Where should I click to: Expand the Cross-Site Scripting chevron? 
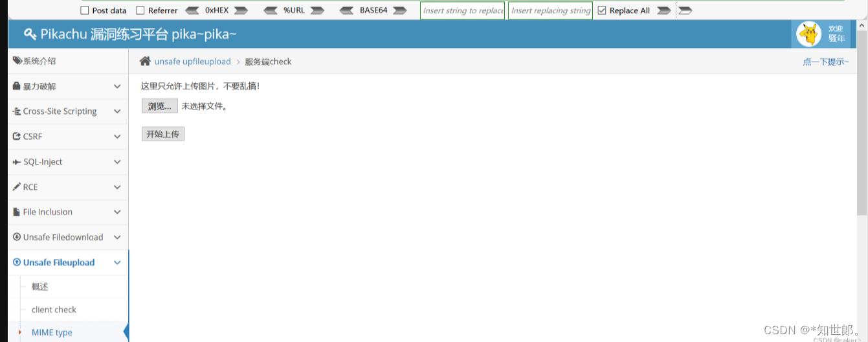pos(117,111)
